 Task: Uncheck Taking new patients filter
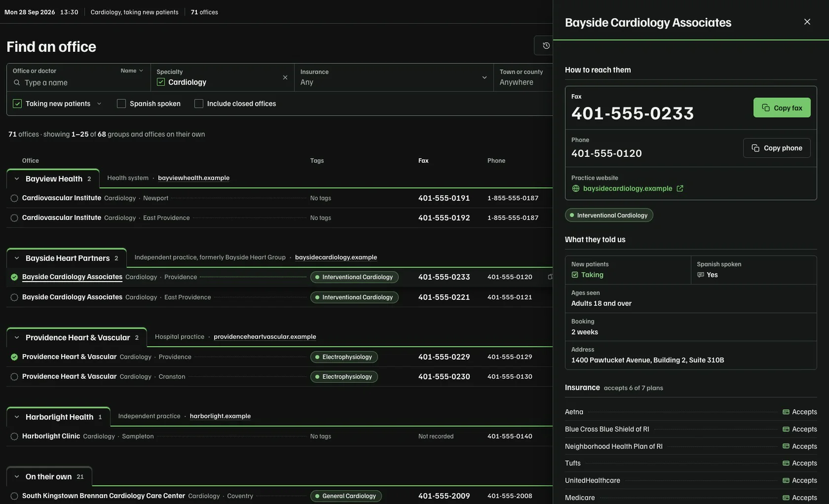17,104
